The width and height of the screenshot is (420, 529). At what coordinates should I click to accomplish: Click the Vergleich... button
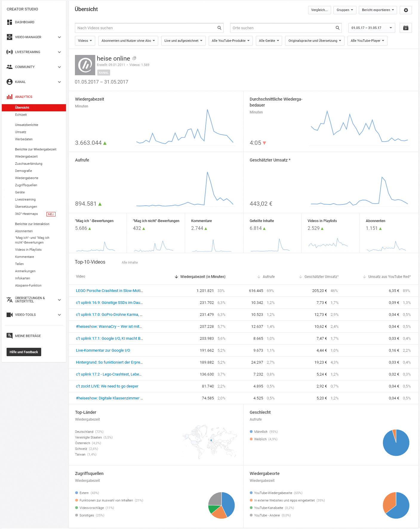click(x=319, y=10)
